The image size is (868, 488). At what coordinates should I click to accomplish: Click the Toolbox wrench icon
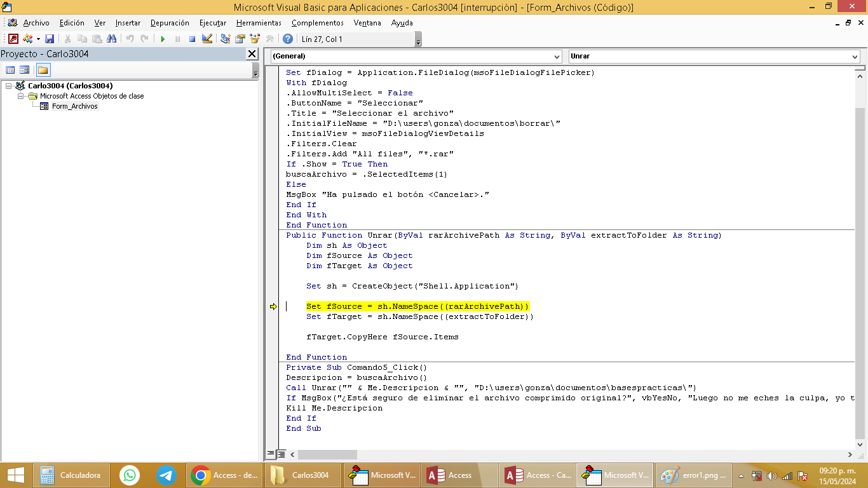[x=269, y=39]
